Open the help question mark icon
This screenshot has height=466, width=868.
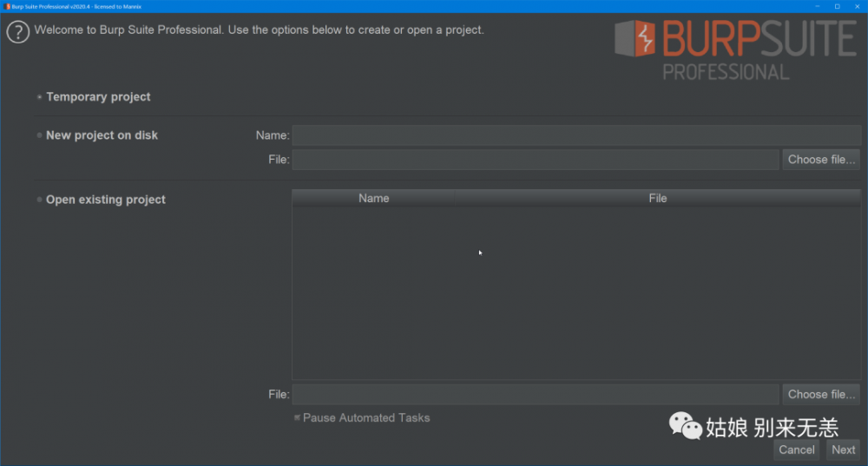(17, 32)
